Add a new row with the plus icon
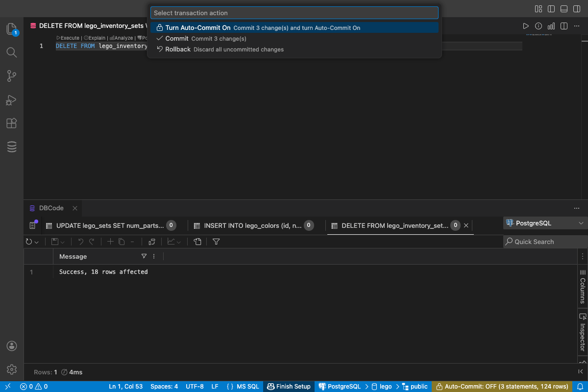Image resolution: width=588 pixels, height=392 pixels. pos(110,241)
